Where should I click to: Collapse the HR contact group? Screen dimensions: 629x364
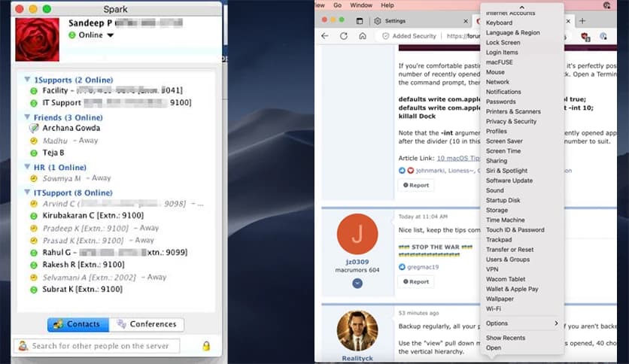coord(27,167)
